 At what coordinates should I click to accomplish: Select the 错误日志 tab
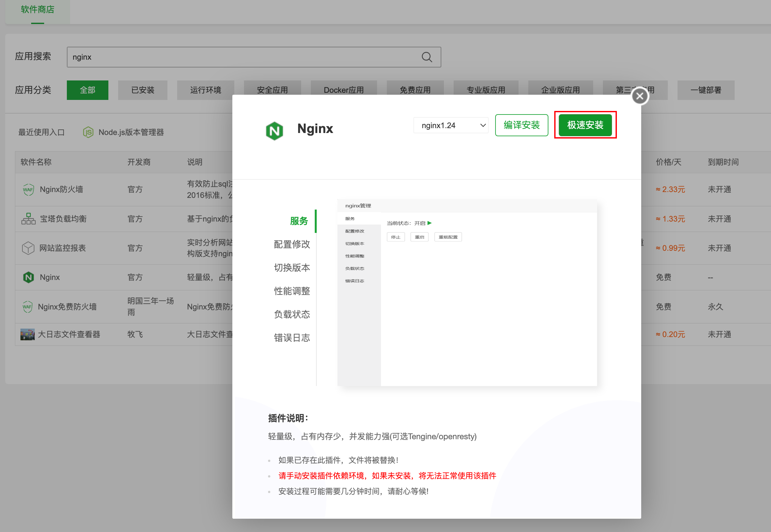coord(292,338)
